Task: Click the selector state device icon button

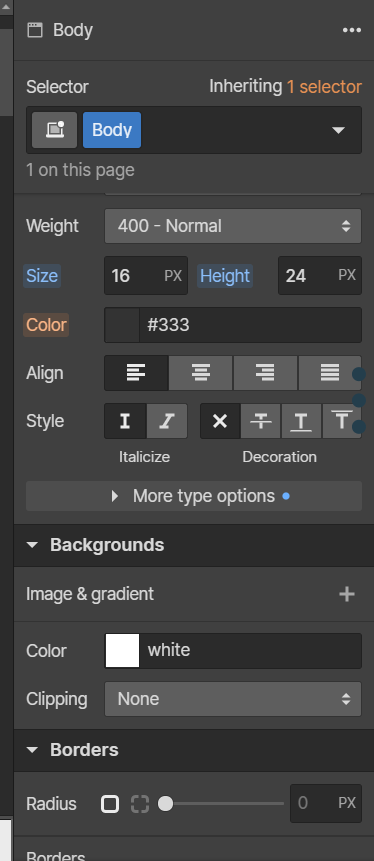Action: (x=54, y=130)
